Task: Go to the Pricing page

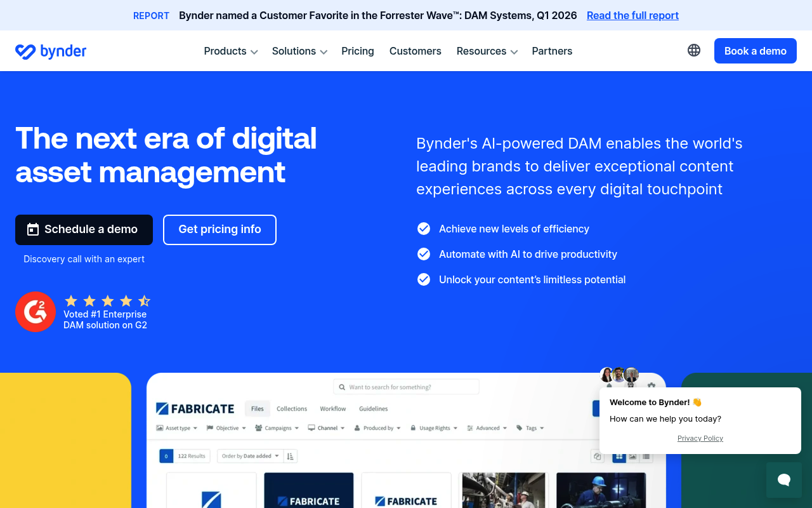Action: (x=358, y=51)
